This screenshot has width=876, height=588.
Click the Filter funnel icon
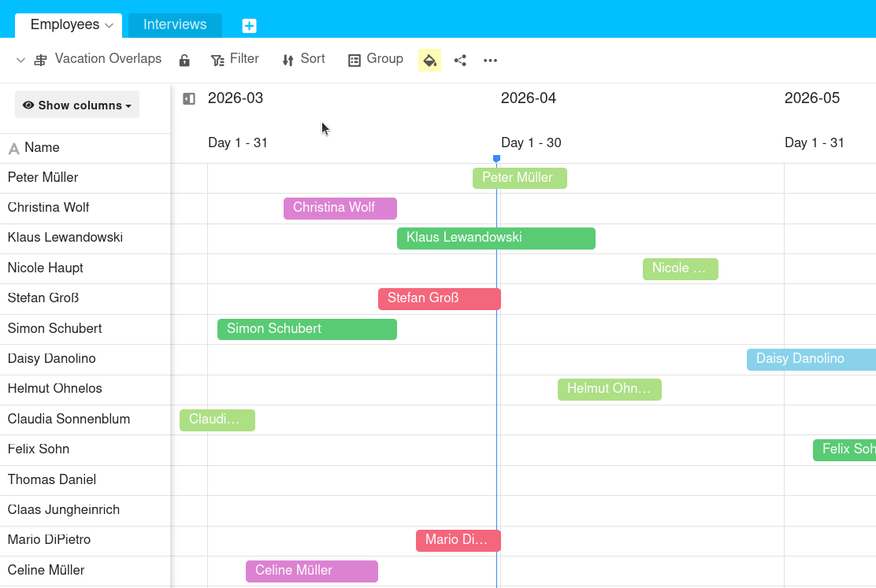217,60
